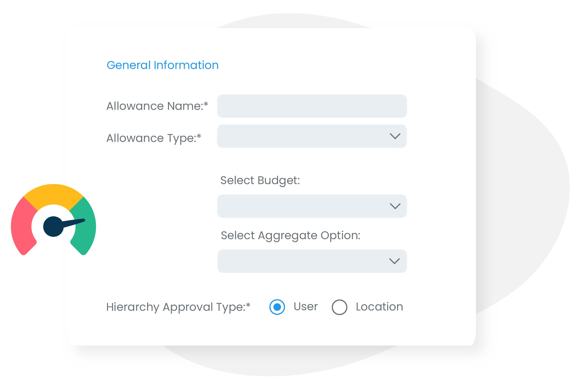Screen dimensions: 582x392
Task: Select the Location radio button
Action: click(x=339, y=307)
